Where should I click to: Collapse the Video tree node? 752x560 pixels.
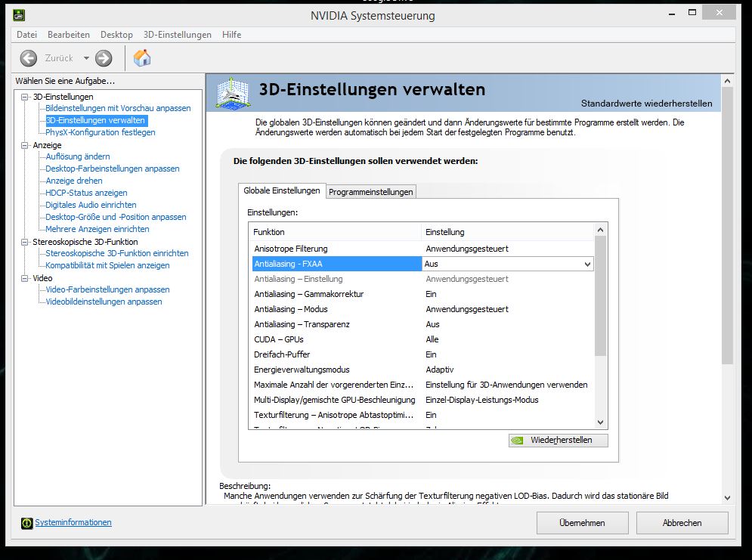pyautogui.click(x=24, y=278)
